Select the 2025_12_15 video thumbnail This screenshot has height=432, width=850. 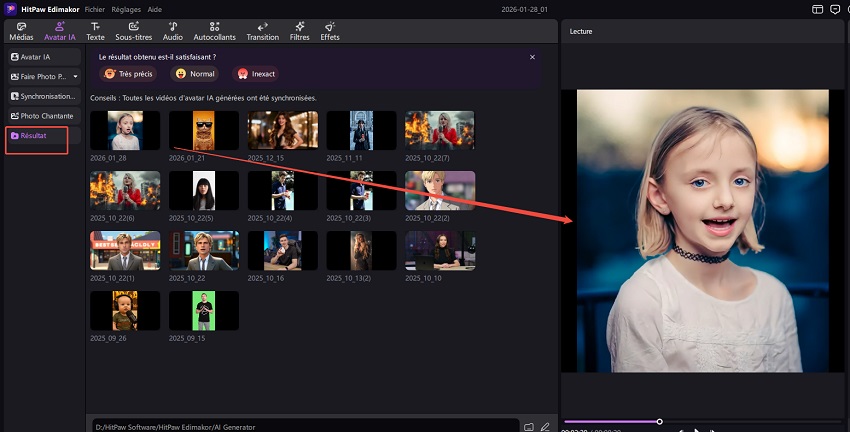(x=283, y=130)
